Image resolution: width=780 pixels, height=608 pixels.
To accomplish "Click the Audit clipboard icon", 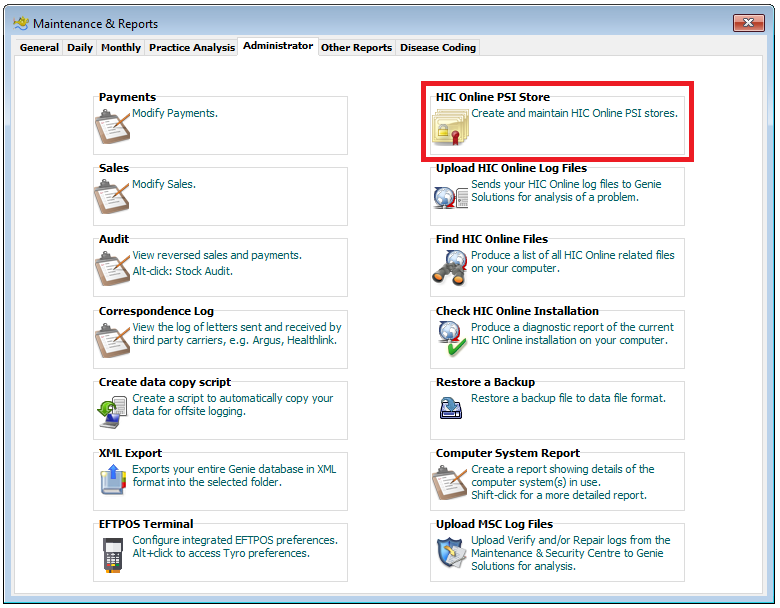I will coord(113,268).
